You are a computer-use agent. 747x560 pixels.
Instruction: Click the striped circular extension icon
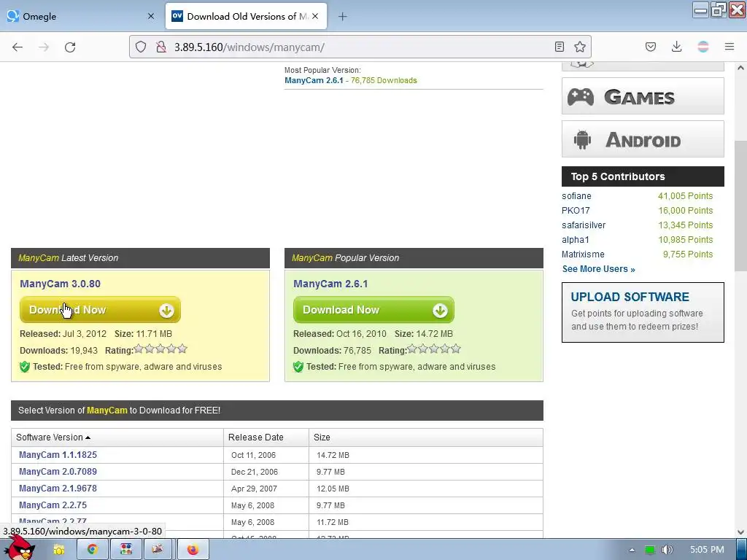pyautogui.click(x=703, y=47)
